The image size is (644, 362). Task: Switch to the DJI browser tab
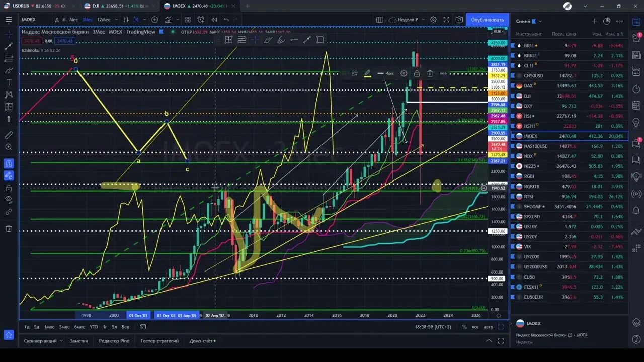point(120,6)
